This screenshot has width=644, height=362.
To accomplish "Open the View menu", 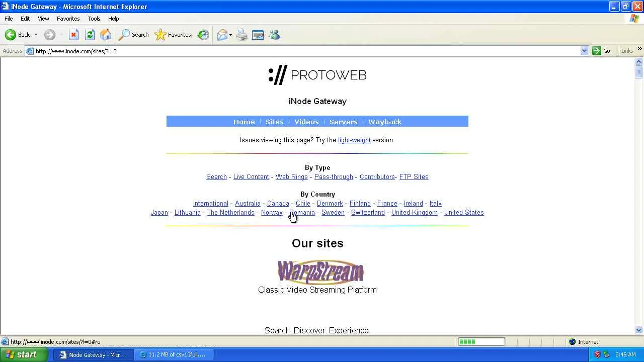I will pos(43,19).
